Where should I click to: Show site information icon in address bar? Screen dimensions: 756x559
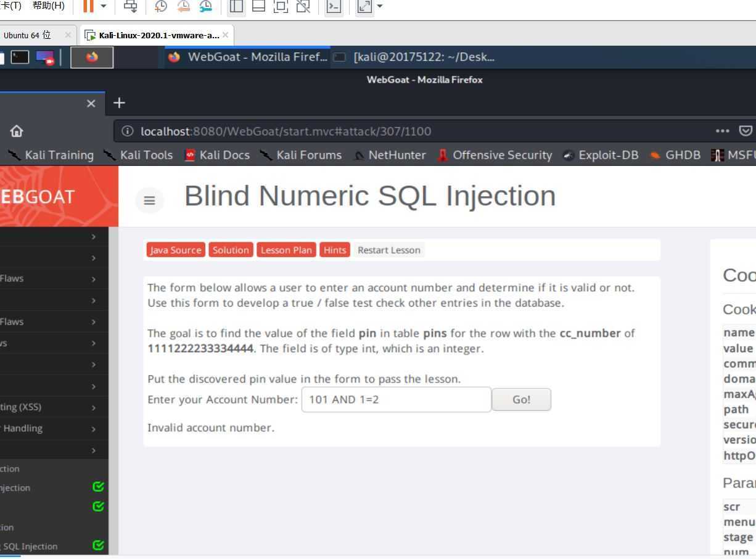128,131
